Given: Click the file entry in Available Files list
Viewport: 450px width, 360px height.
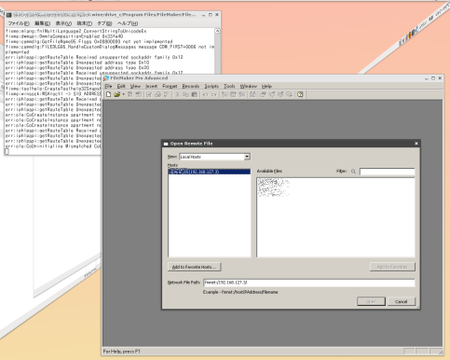Looking at the screenshot, I should click(273, 187).
